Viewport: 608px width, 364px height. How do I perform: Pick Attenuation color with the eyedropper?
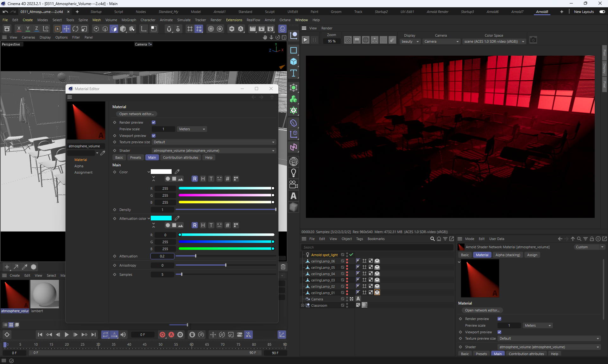pos(177,218)
